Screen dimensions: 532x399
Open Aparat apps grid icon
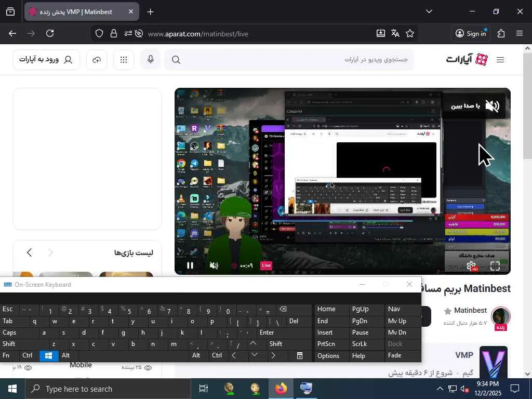point(124,60)
